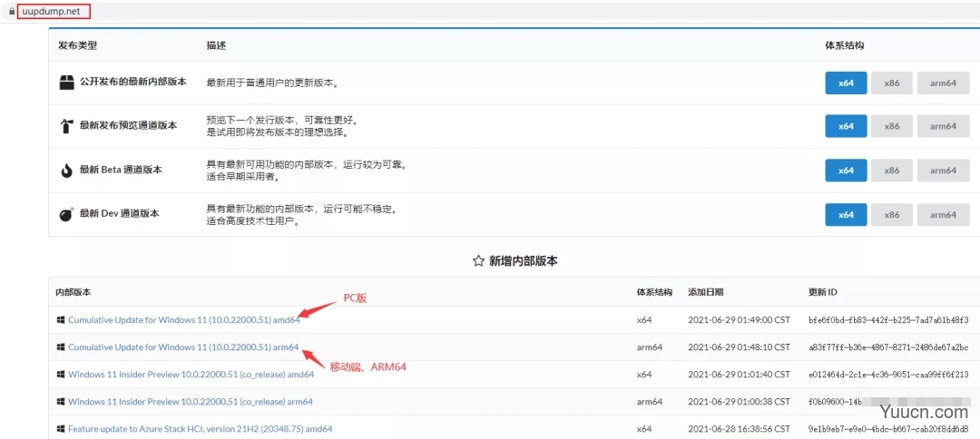The height and width of the screenshot is (439, 980).
Task: Choose x64 for 最新 Dev 通道版本
Action: coord(846,215)
